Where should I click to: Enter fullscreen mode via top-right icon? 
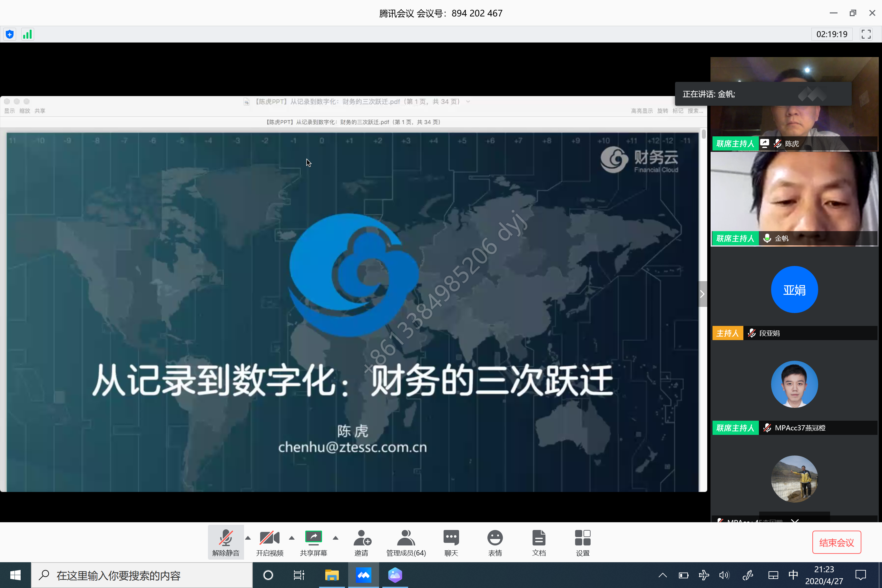pyautogui.click(x=866, y=34)
